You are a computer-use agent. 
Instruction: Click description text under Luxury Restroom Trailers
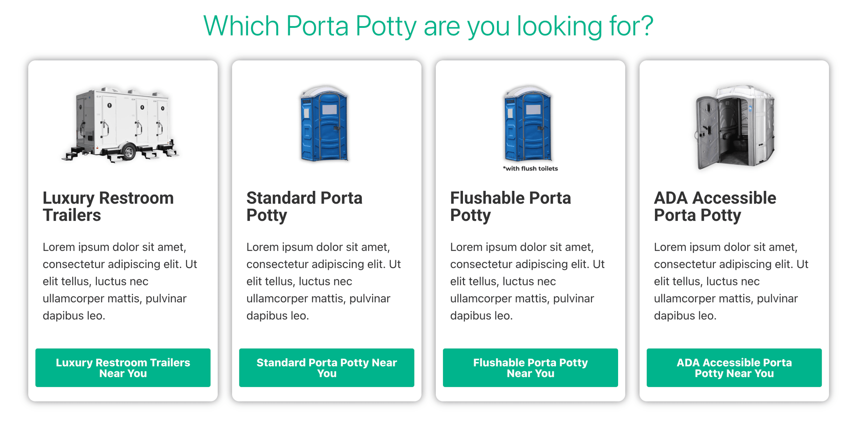120,281
